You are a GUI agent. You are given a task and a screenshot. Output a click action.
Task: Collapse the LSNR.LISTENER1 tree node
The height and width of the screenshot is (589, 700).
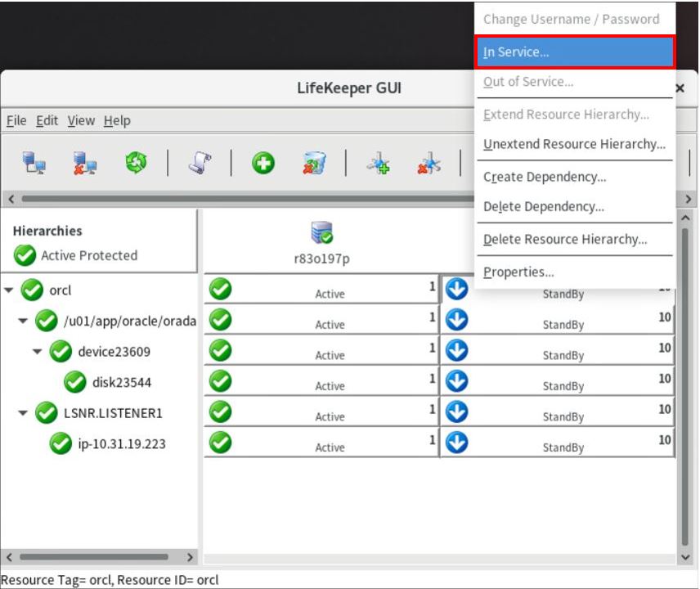(23, 413)
